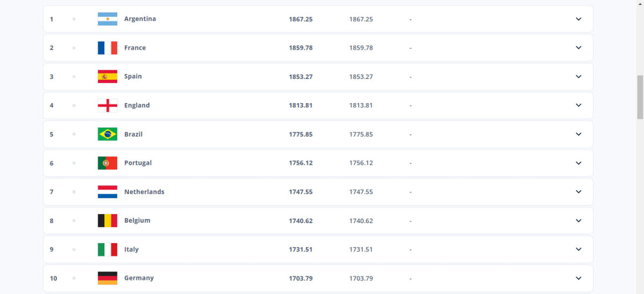Click the Italy flag icon

107,249
